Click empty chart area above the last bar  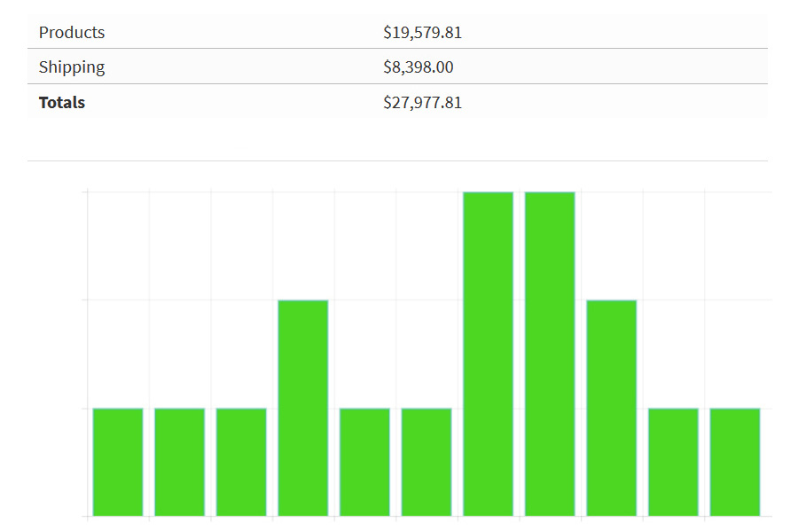pos(735,293)
